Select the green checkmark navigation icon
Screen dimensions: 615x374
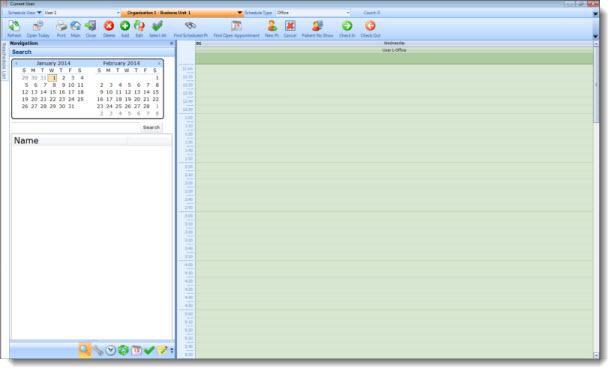(x=149, y=350)
